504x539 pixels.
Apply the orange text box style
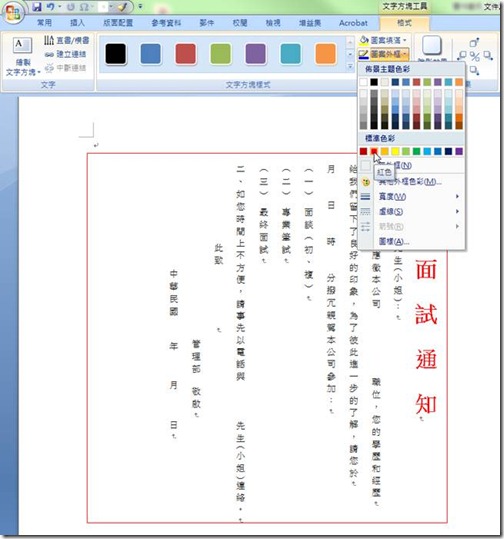pyautogui.click(x=326, y=54)
